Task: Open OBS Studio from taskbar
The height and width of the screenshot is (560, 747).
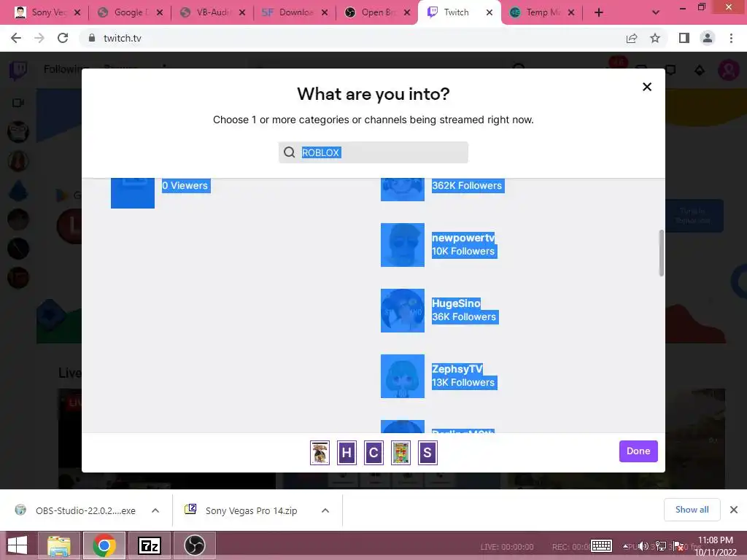Action: pyautogui.click(x=194, y=545)
